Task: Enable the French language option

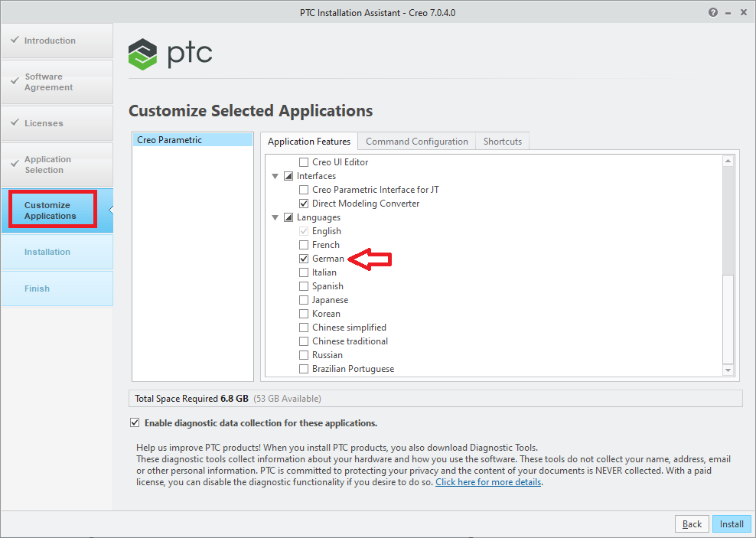Action: point(304,244)
